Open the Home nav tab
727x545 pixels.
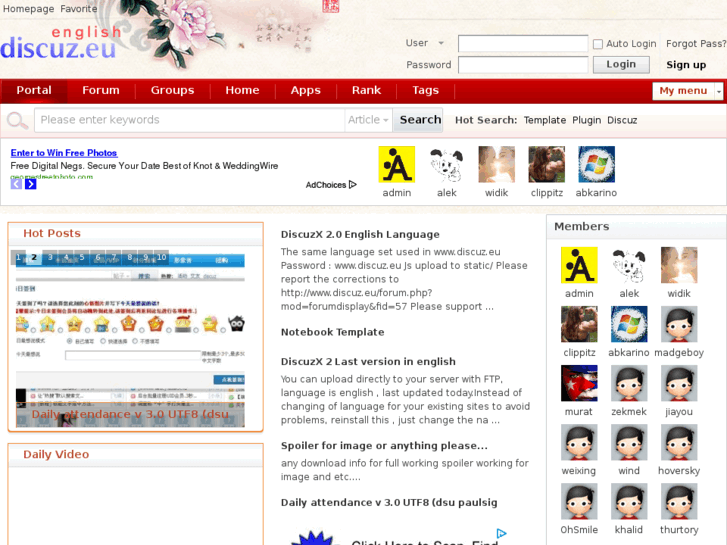tap(242, 90)
